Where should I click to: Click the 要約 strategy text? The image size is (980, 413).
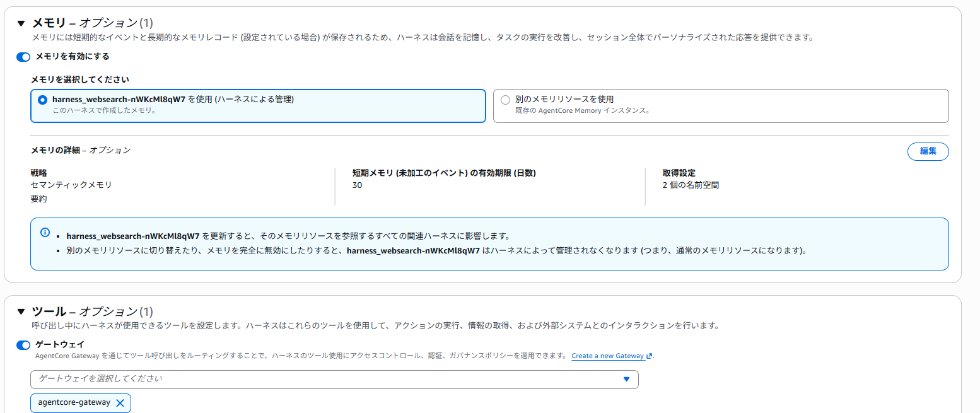[x=39, y=199]
